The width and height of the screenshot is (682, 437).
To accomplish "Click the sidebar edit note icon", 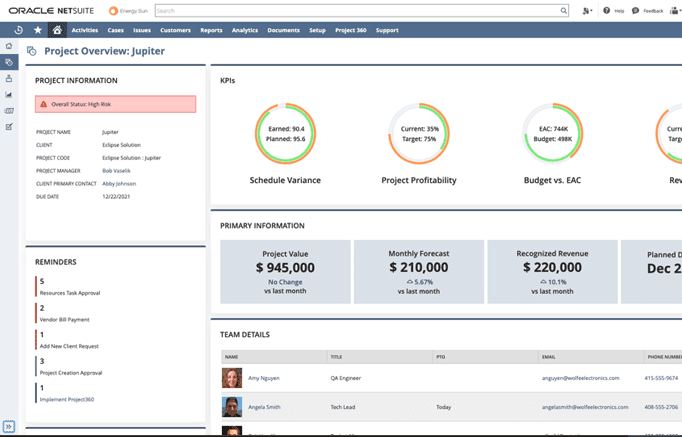I will coord(9,127).
